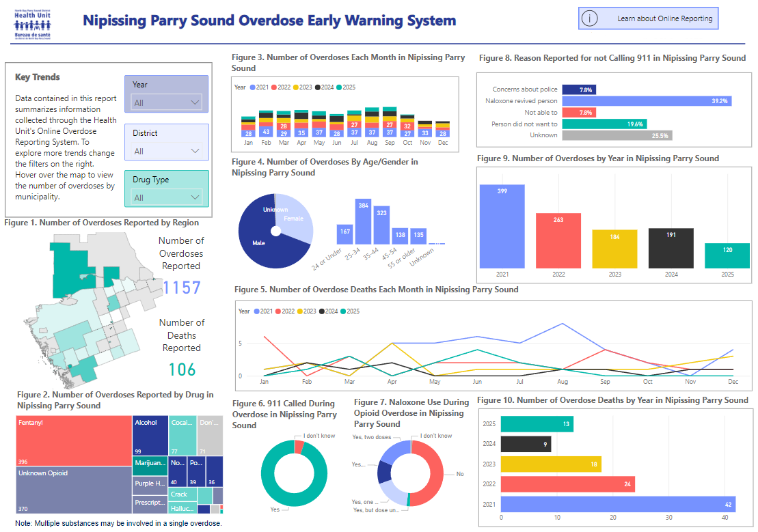Click the 2024 black legend dot in Figure 3
The width and height of the screenshot is (758, 532).
(317, 87)
